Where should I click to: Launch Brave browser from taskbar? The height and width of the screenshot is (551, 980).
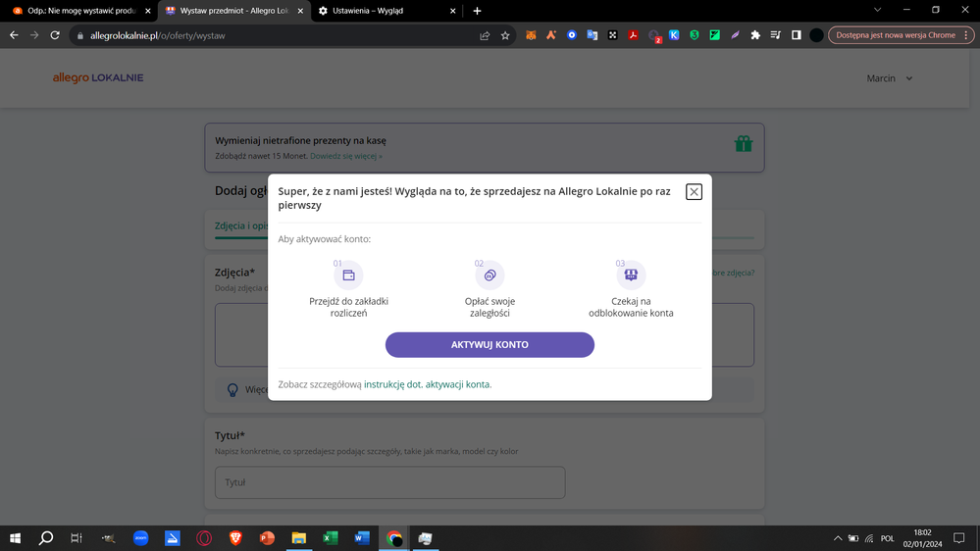tap(235, 538)
